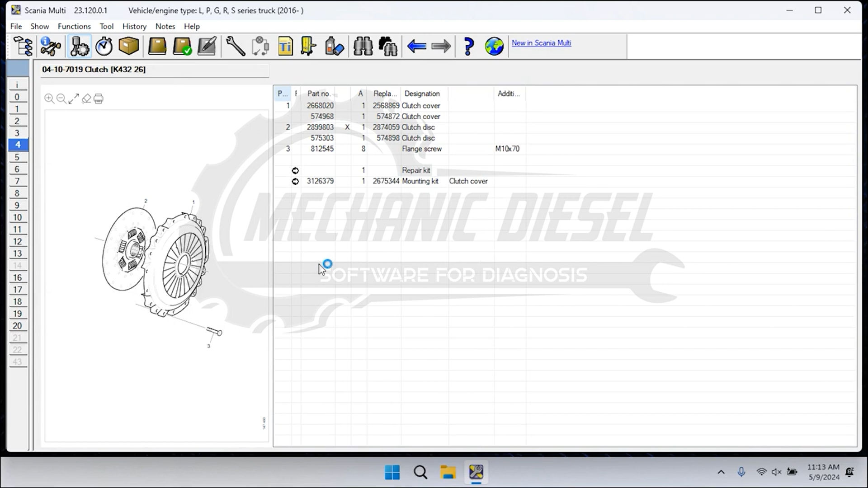Fit illustration with the expand arrows icon

(x=74, y=99)
